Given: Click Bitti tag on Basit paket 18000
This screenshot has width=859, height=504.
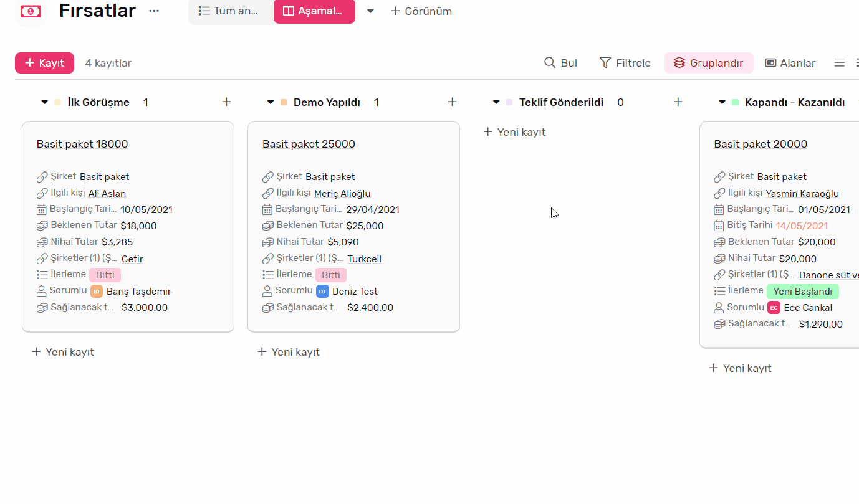Looking at the screenshot, I should click(x=105, y=275).
